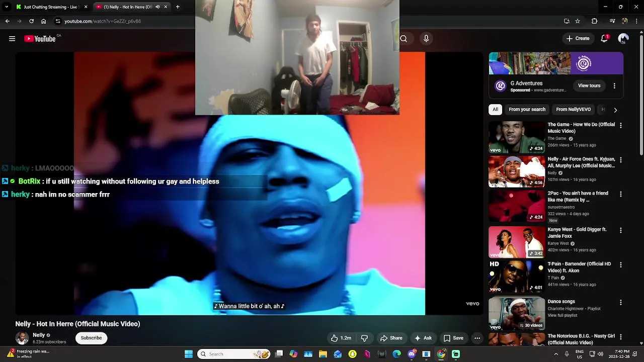Screen dimensions: 644x362
Task: Go to the YouTube home logo
Action: pos(40,39)
